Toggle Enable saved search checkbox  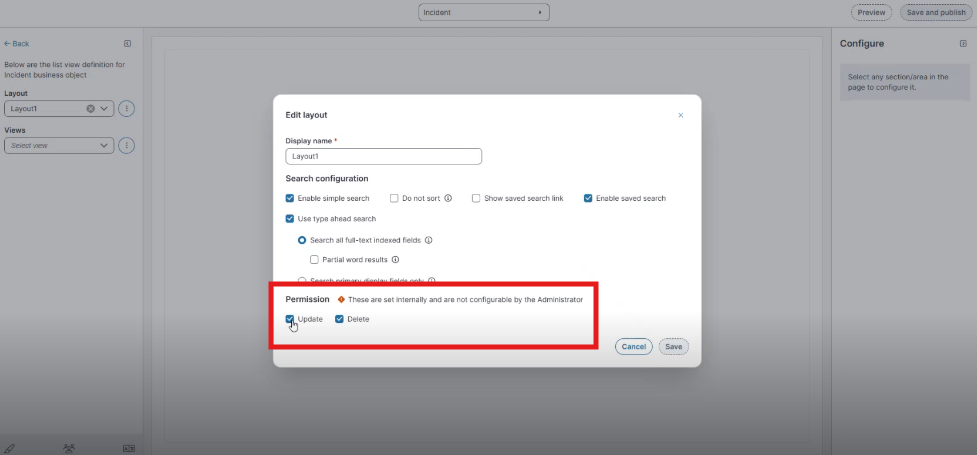click(588, 198)
